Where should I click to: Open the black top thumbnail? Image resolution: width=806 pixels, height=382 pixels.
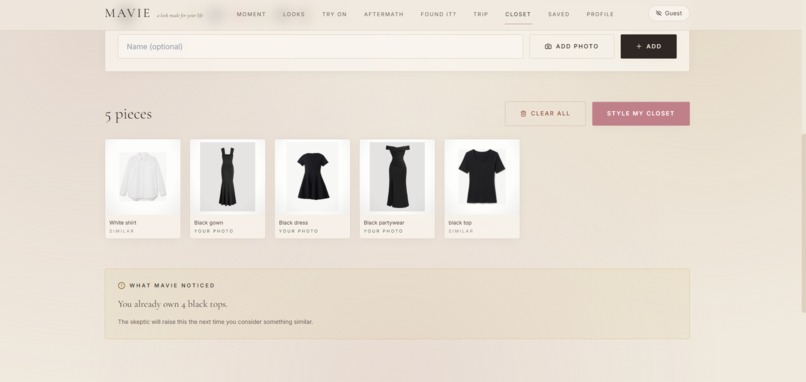point(482,177)
